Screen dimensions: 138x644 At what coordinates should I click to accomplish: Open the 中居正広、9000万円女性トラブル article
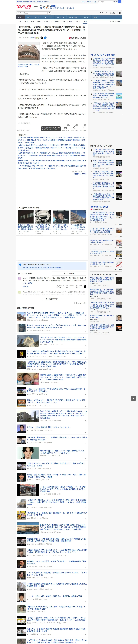pyautogui.click(x=56, y=326)
